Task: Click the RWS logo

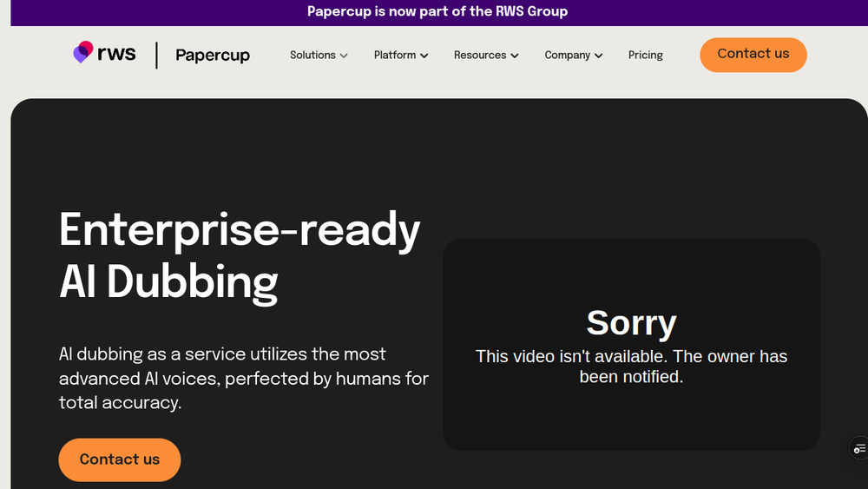Action: pyautogui.click(x=104, y=53)
